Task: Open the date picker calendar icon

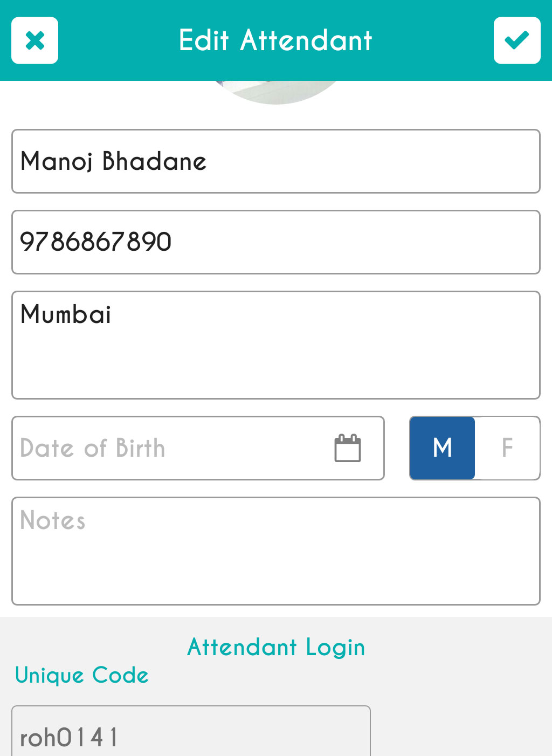Action: 348,448
